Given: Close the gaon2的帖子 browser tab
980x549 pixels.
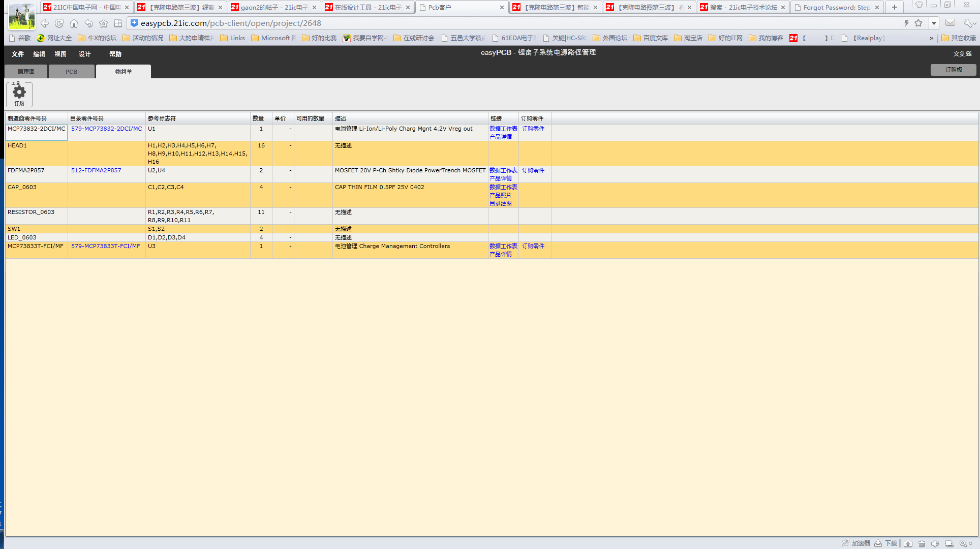Looking at the screenshot, I should (314, 7).
